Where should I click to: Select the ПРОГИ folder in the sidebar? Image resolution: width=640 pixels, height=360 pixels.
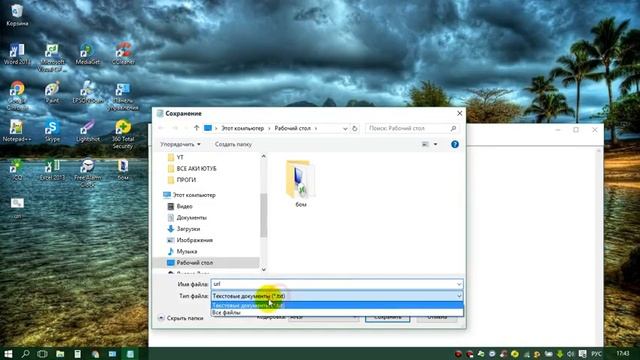coord(186,180)
